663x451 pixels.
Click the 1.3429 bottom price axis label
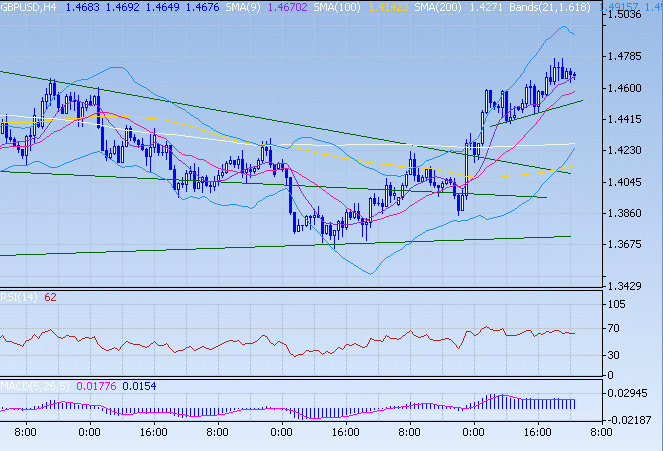point(624,285)
